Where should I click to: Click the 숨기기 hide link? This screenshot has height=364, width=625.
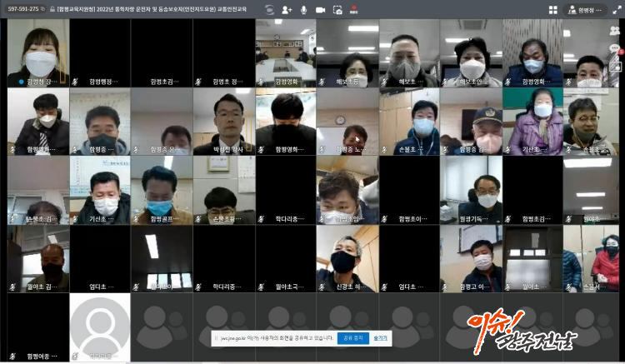click(380, 338)
